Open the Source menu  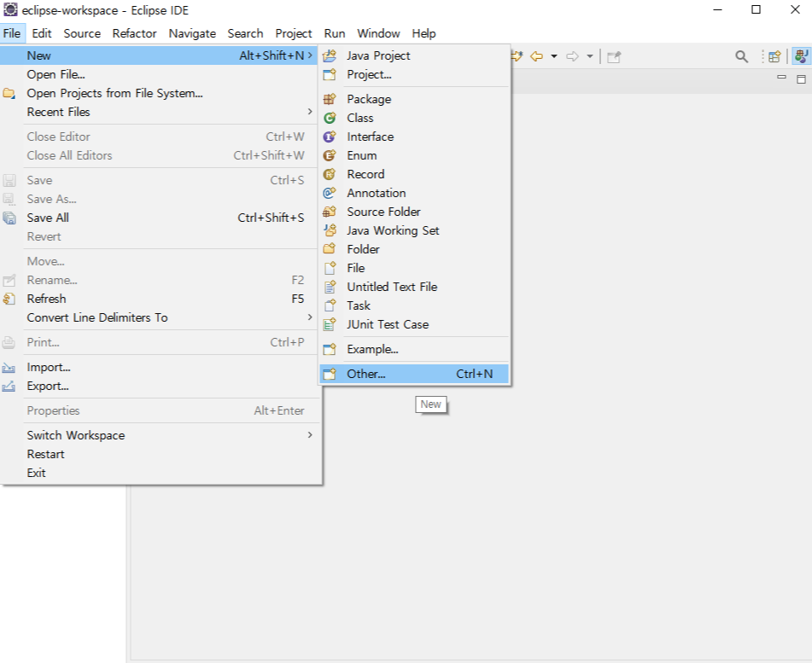click(x=82, y=33)
